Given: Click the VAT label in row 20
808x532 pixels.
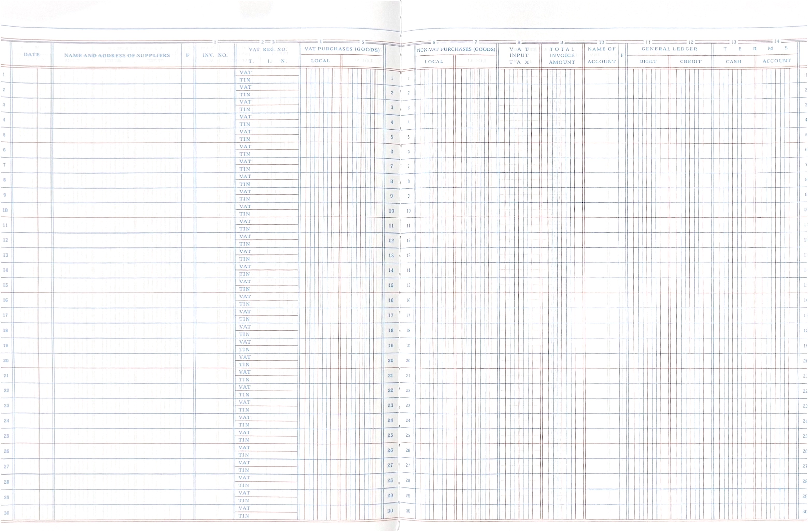Looking at the screenshot, I should 244,357.
